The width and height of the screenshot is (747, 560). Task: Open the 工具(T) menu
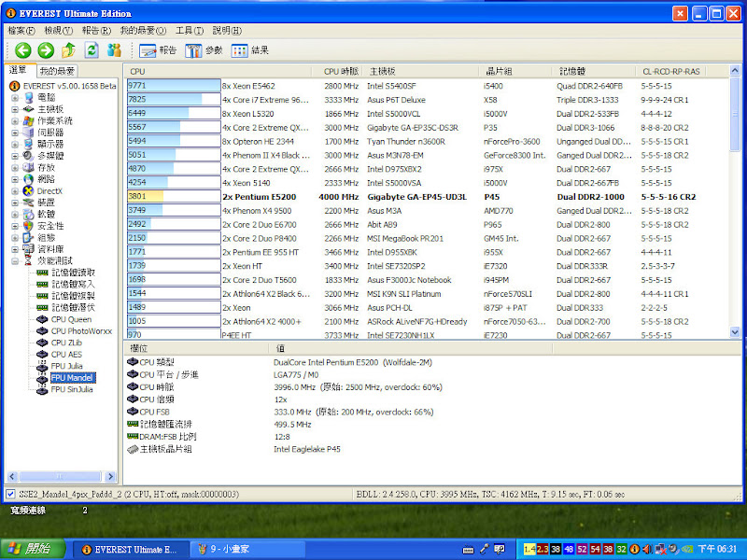pos(190,31)
